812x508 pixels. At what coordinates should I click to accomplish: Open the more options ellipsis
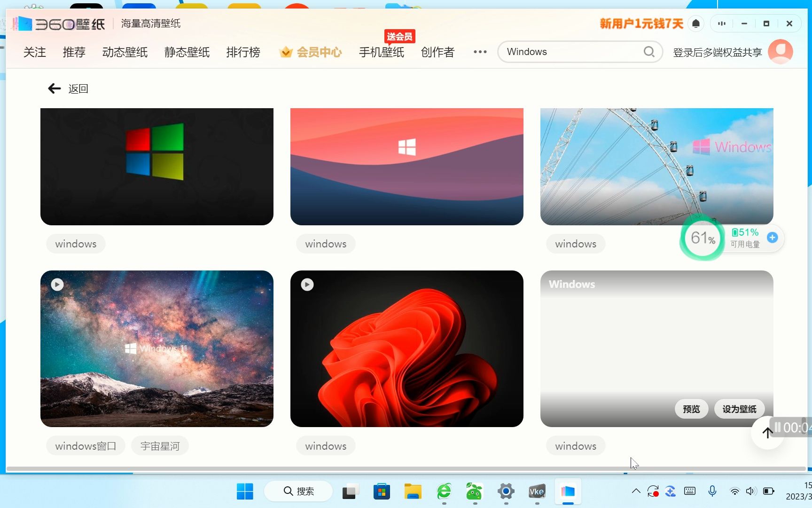click(480, 52)
